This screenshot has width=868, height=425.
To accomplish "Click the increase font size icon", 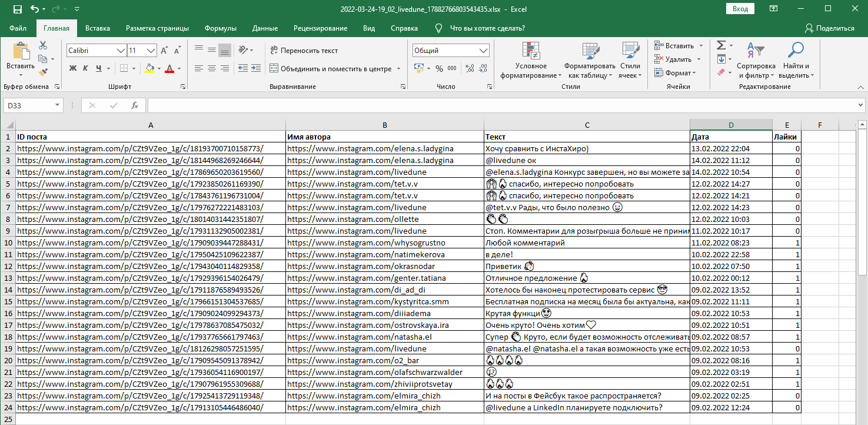I will (164, 51).
